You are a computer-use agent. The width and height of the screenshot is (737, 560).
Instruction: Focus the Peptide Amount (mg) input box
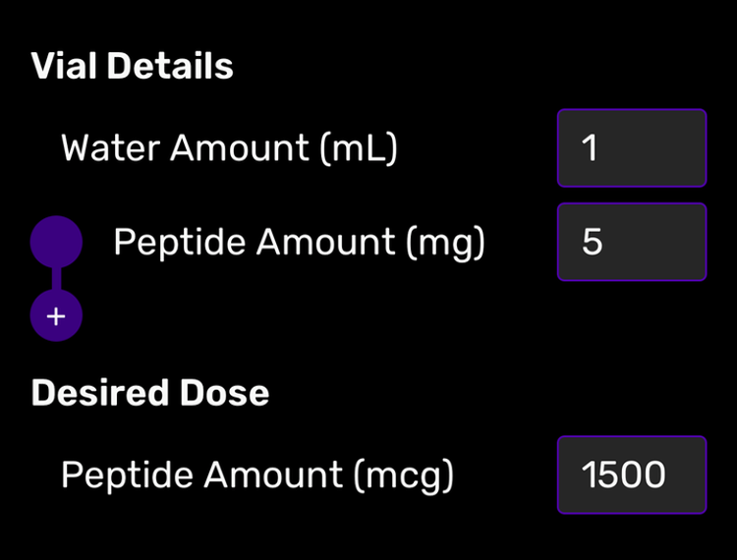pyautogui.click(x=632, y=243)
